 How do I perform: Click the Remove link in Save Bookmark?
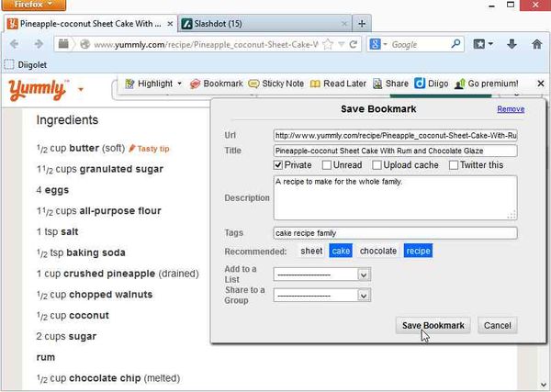[x=511, y=109]
